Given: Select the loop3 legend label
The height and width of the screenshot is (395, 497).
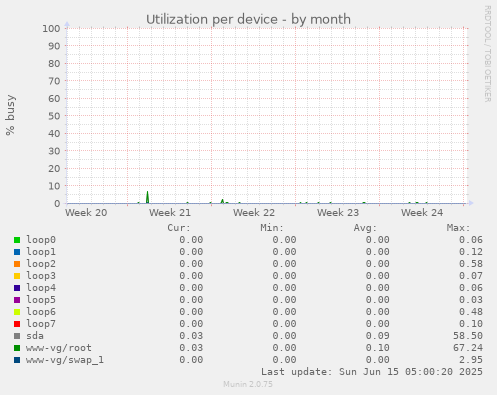Looking at the screenshot, I should pos(41,276).
